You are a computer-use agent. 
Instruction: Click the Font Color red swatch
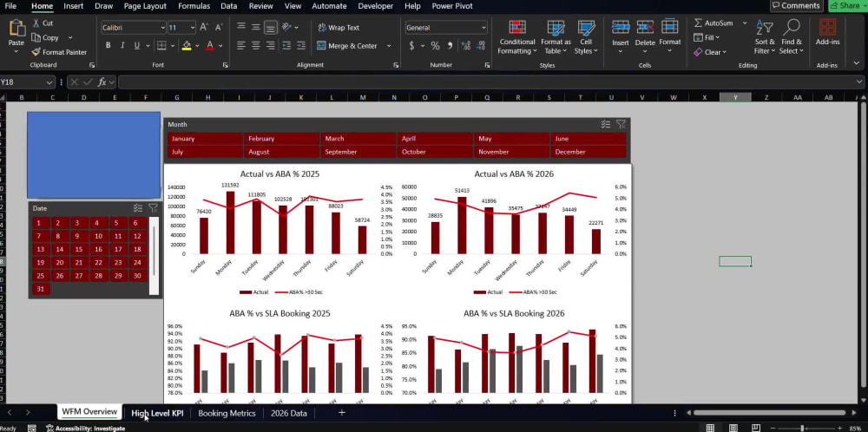point(210,45)
